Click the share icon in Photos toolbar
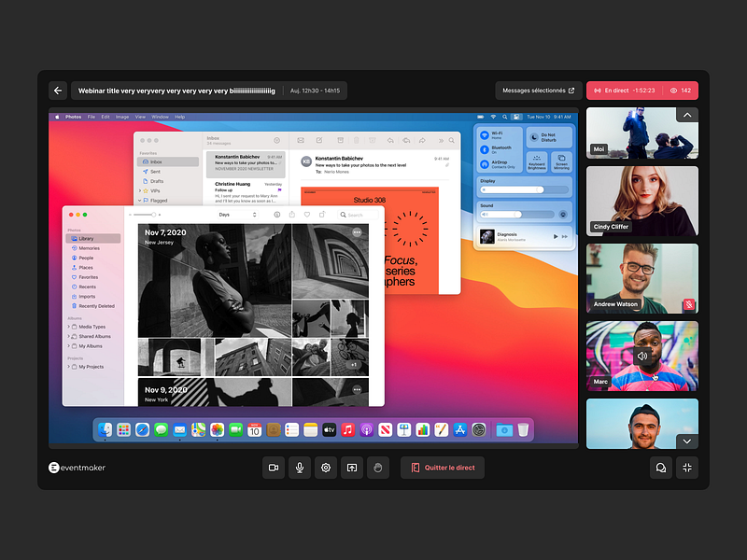747x560 pixels. coord(292,215)
